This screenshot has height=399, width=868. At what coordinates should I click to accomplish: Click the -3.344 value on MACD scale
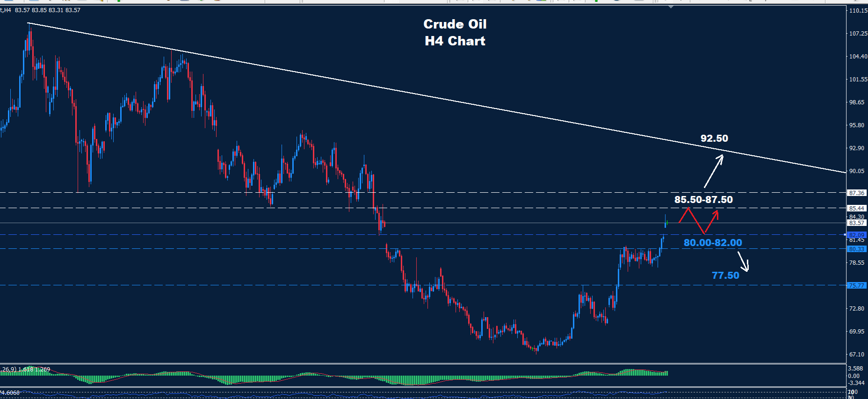[x=856, y=383]
